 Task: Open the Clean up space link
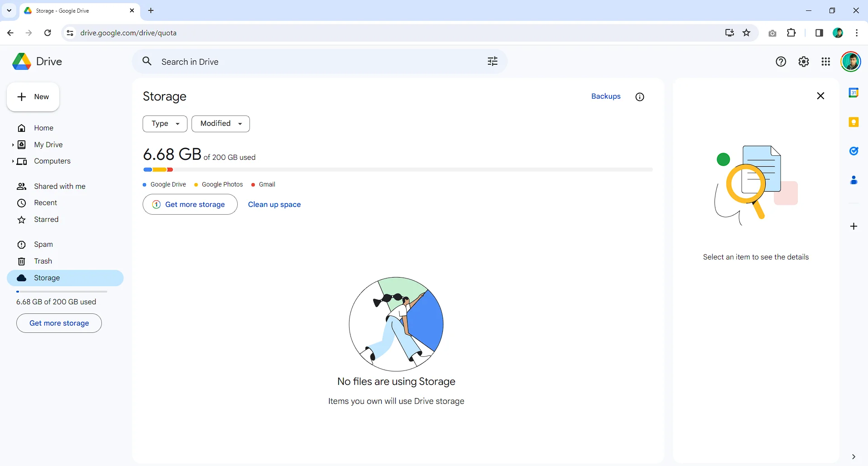click(274, 204)
